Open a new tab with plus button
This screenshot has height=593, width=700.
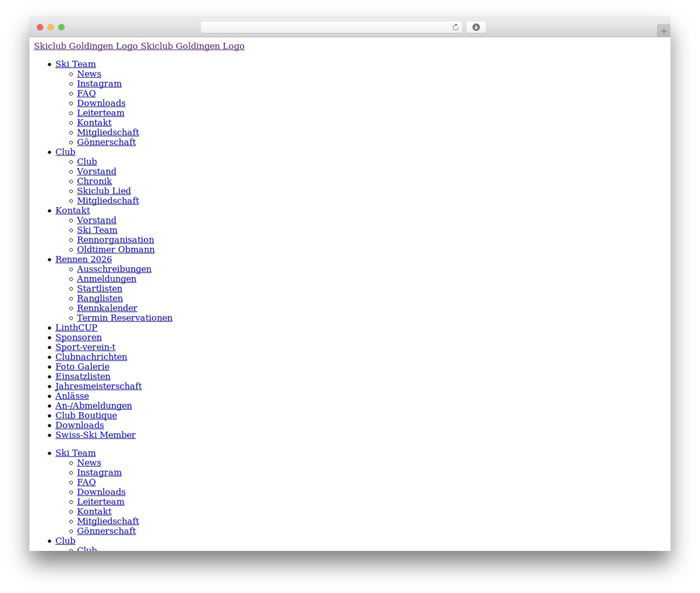pyautogui.click(x=663, y=31)
